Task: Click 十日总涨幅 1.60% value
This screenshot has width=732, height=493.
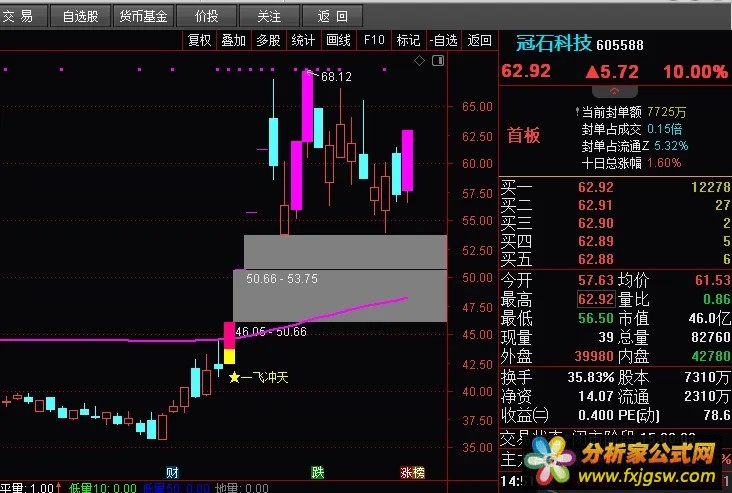Action: tap(664, 163)
